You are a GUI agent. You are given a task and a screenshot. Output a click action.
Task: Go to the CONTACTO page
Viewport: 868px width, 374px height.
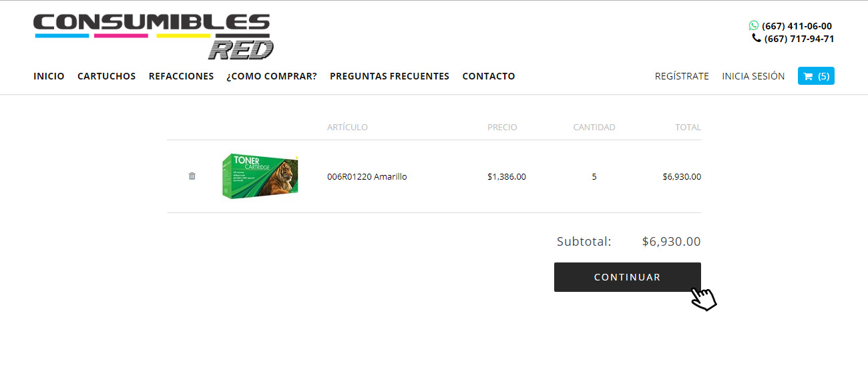[489, 76]
